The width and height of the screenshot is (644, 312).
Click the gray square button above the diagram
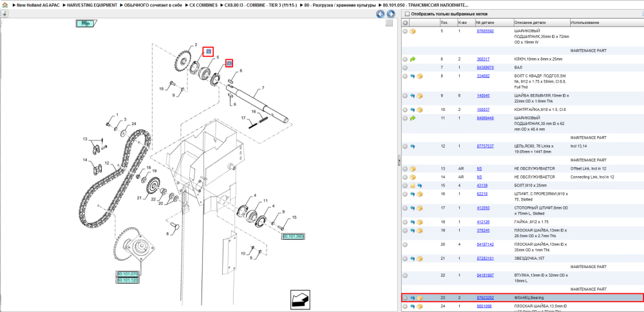point(390,23)
